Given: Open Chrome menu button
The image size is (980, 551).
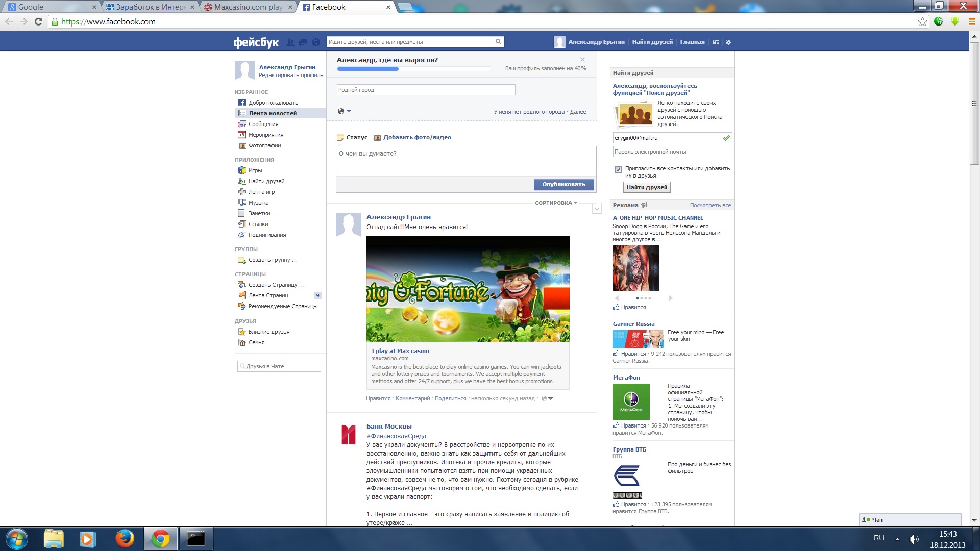Looking at the screenshot, I should coord(971,21).
